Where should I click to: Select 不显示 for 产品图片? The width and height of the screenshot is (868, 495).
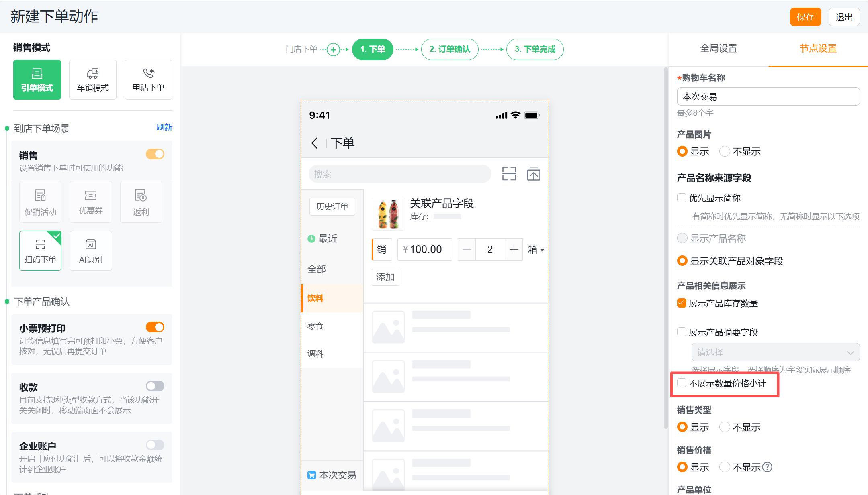[725, 151]
